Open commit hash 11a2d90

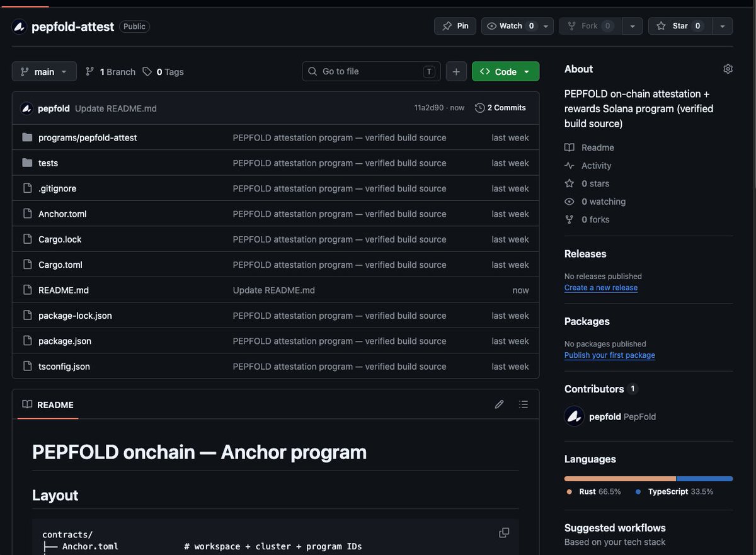coord(428,108)
